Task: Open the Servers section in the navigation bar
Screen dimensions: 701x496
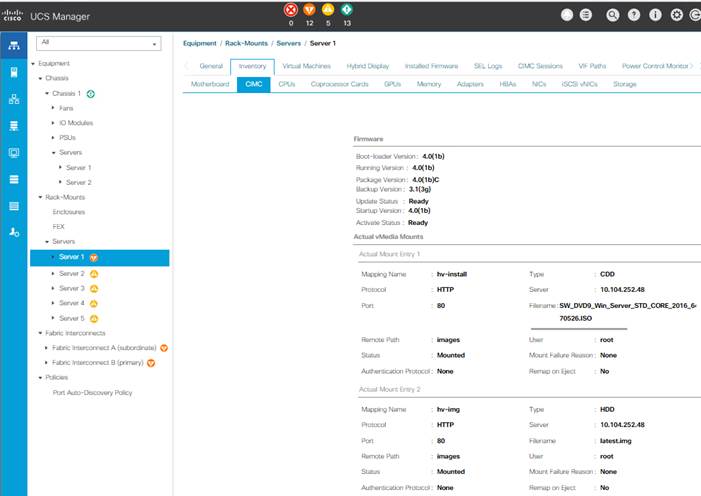Action: pos(13,72)
